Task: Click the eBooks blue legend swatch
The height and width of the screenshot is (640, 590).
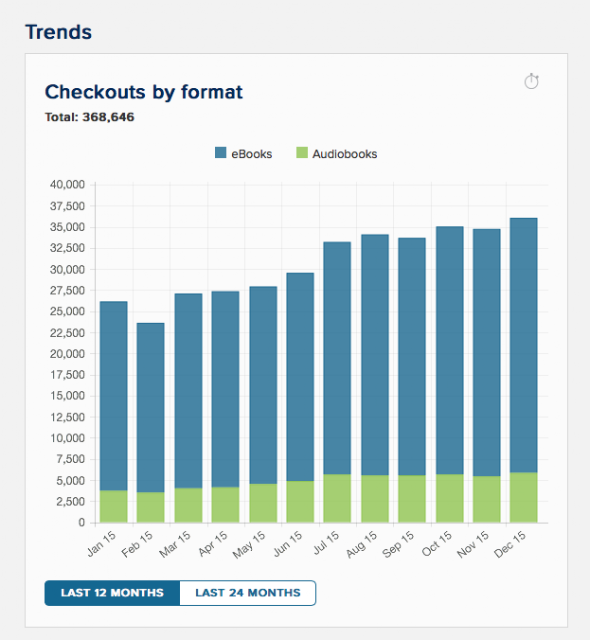Action: click(x=220, y=153)
